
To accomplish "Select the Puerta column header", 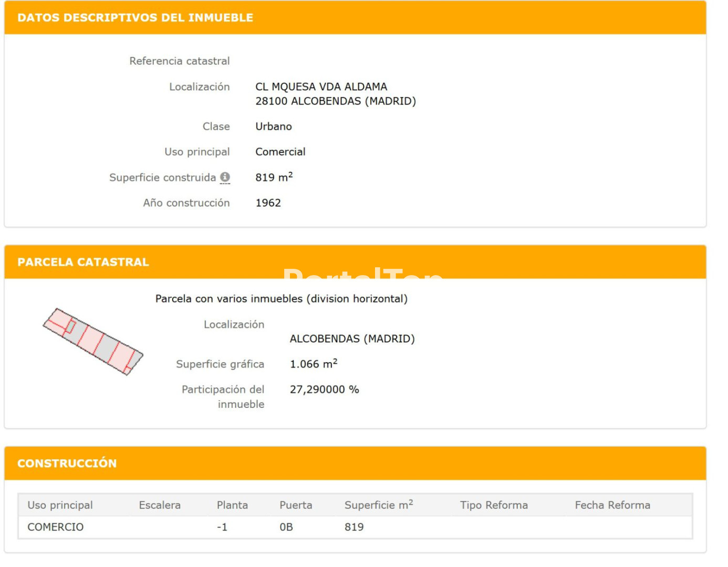I will [x=296, y=505].
